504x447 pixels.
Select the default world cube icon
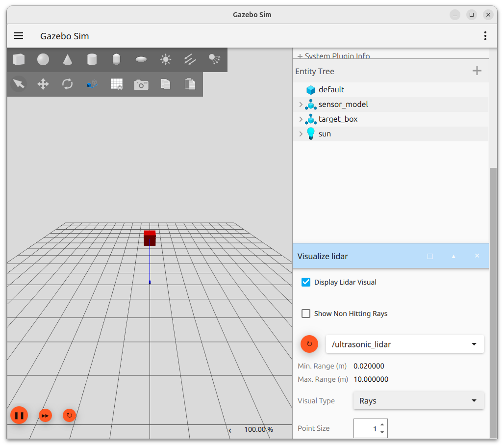(x=311, y=90)
